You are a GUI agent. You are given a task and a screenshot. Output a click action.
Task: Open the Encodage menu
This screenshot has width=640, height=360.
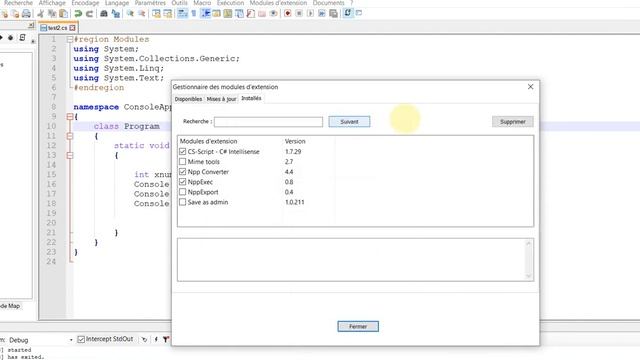tap(85, 3)
